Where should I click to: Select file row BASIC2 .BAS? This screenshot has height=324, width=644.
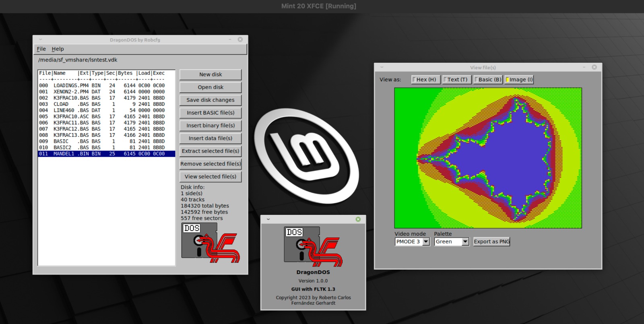pyautogui.click(x=107, y=148)
